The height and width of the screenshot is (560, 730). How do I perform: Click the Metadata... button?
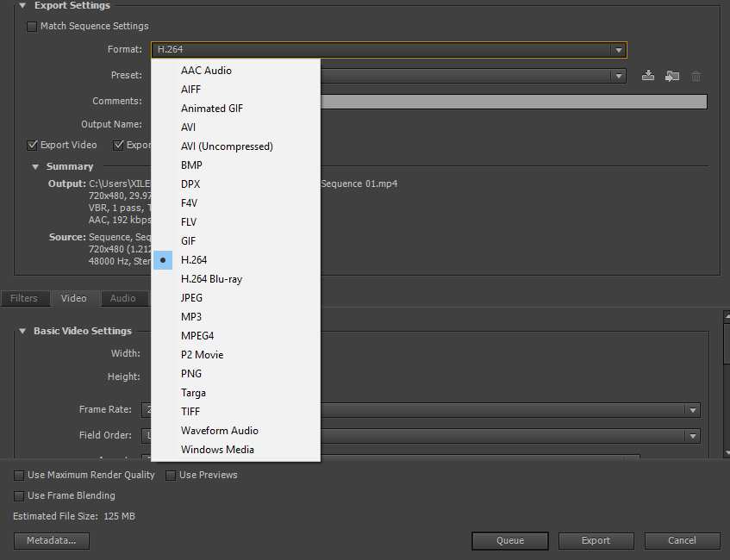click(x=51, y=541)
